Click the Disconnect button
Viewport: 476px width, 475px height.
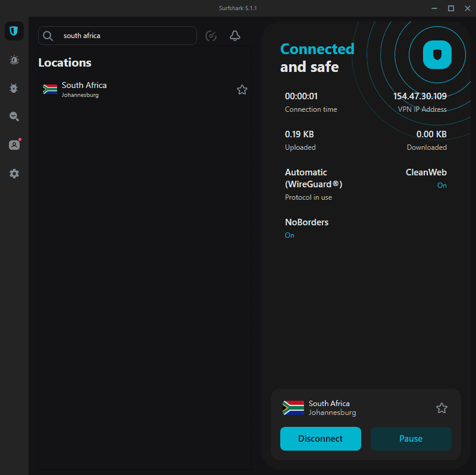point(321,439)
